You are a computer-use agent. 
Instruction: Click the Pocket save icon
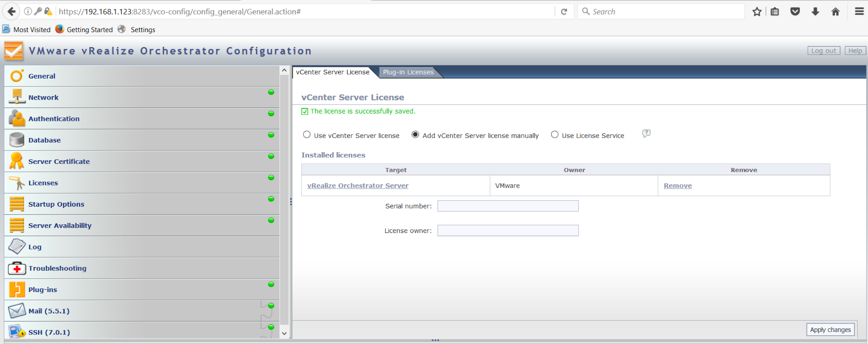[x=795, y=12]
